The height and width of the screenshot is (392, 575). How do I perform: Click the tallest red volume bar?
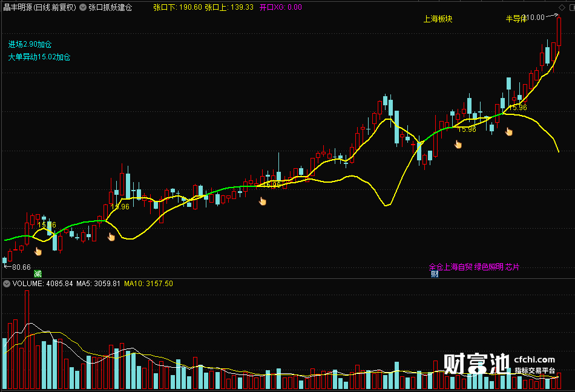pos(27,339)
